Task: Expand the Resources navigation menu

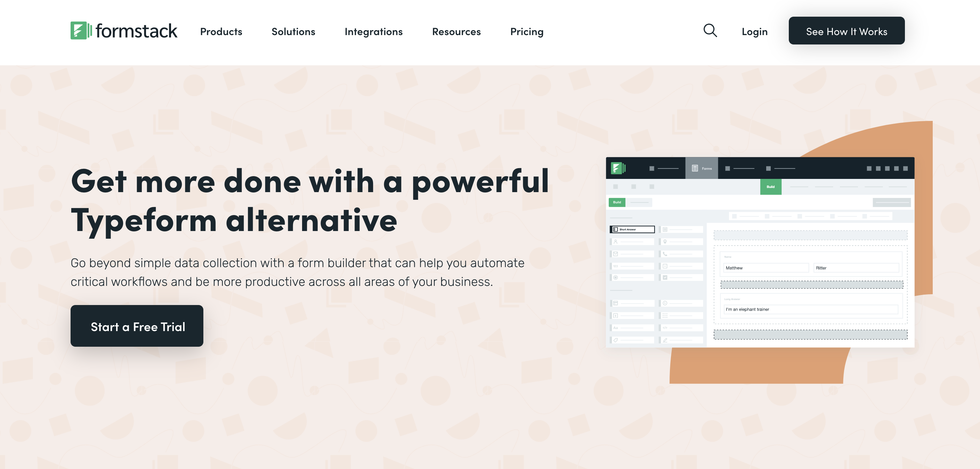Action: click(456, 31)
